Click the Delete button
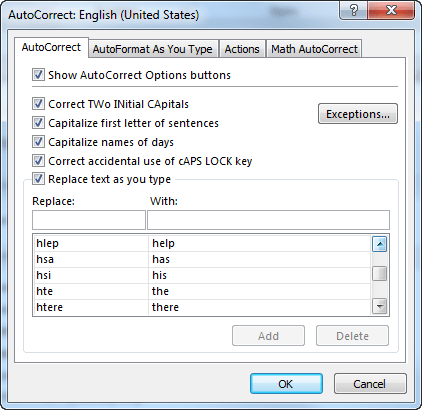The width and height of the screenshot is (422, 410). pos(352,336)
